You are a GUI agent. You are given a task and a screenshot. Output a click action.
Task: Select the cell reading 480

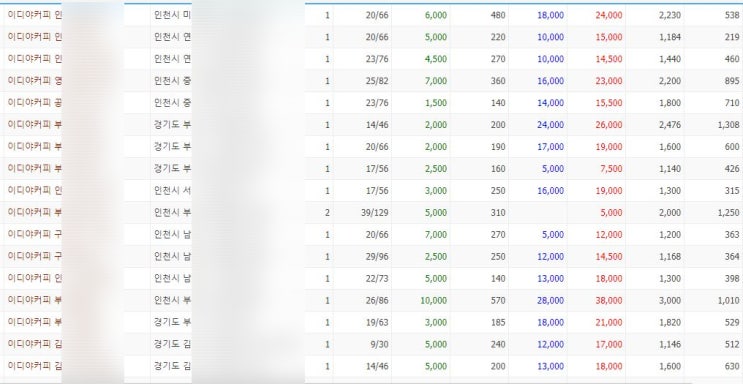(x=498, y=15)
